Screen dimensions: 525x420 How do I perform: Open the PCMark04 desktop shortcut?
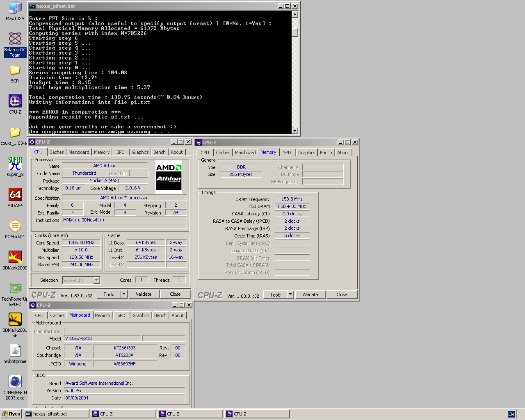tap(15, 229)
